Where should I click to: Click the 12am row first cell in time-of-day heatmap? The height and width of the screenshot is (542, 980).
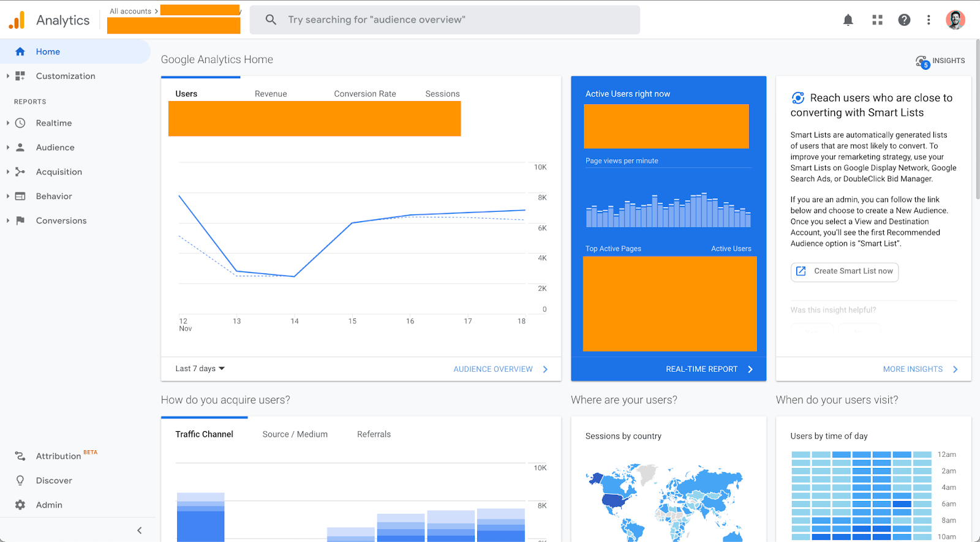801,454
